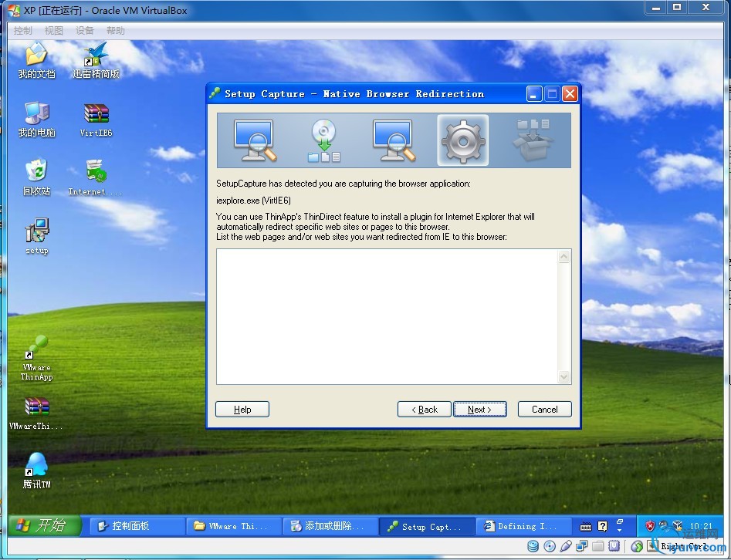The image size is (731, 560).
Task: Open the 设备 menu in VirtualBox
Action: tap(85, 31)
